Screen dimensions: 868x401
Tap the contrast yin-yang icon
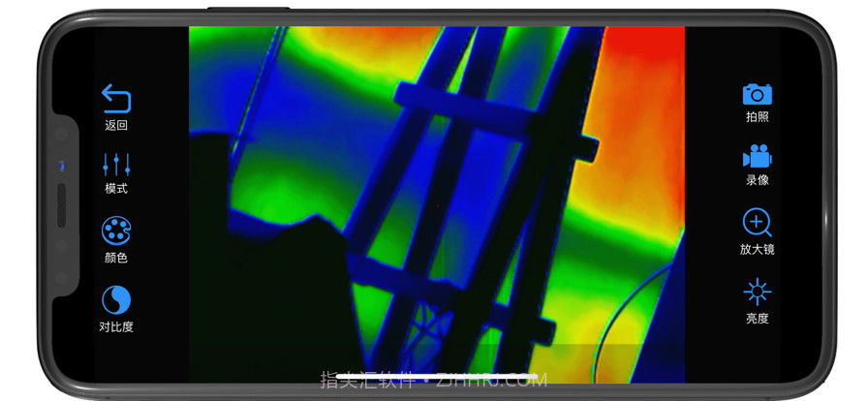click(116, 299)
